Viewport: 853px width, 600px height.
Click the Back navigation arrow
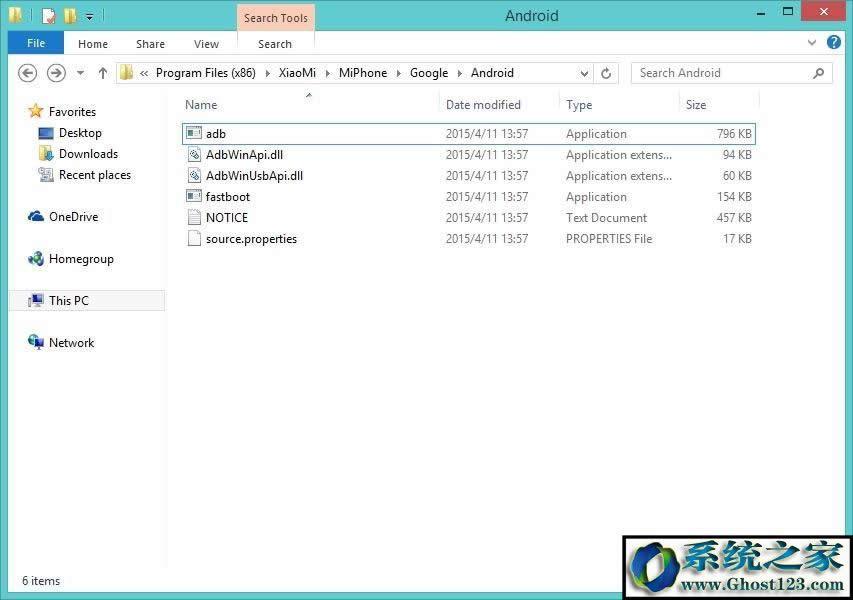[x=28, y=73]
